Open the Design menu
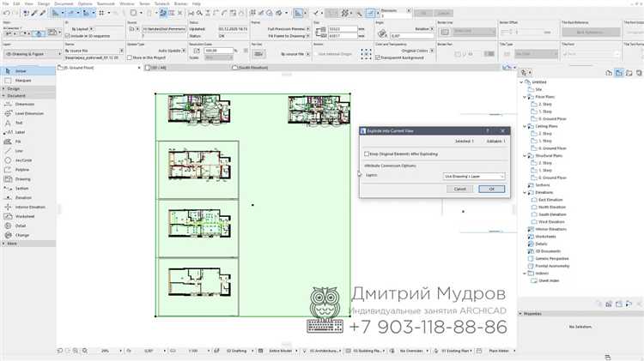644x361 pixels. [44, 3]
